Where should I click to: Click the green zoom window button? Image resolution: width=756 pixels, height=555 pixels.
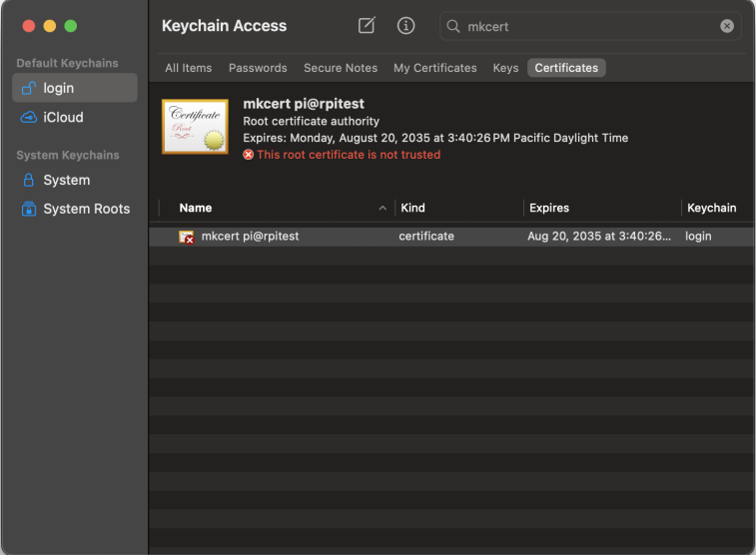click(70, 26)
